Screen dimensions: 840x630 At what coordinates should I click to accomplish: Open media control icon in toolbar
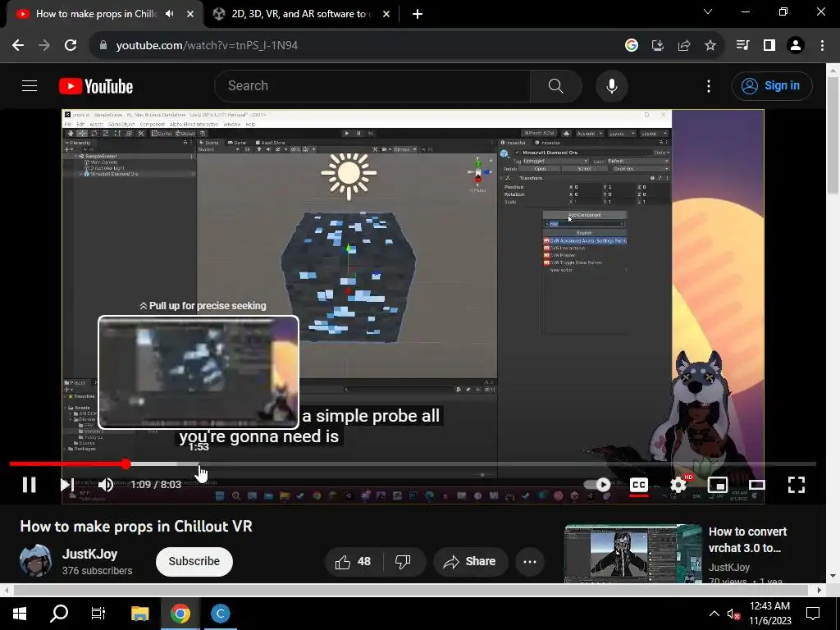(742, 45)
